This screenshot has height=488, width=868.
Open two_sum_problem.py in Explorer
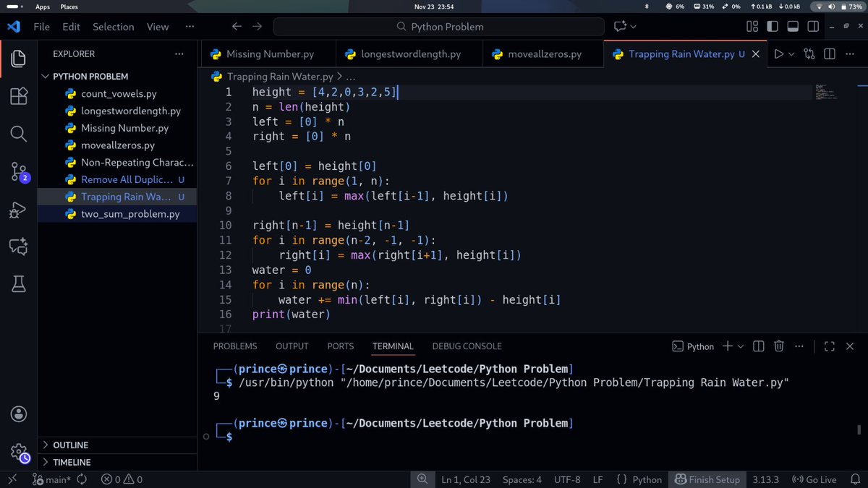click(x=117, y=214)
